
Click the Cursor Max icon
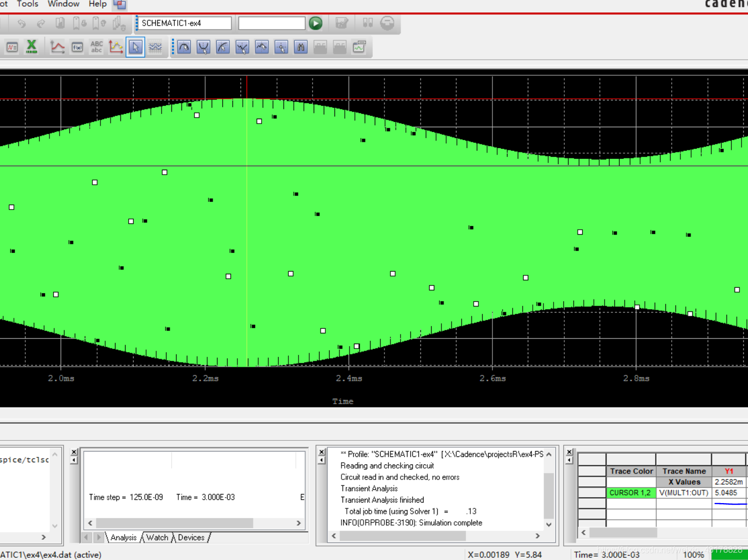coord(262,47)
